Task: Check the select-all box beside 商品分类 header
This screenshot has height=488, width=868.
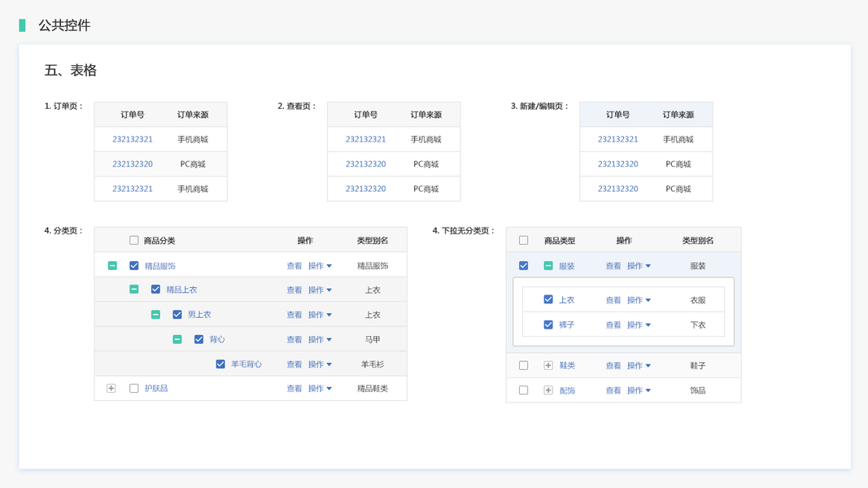Action: (134, 241)
